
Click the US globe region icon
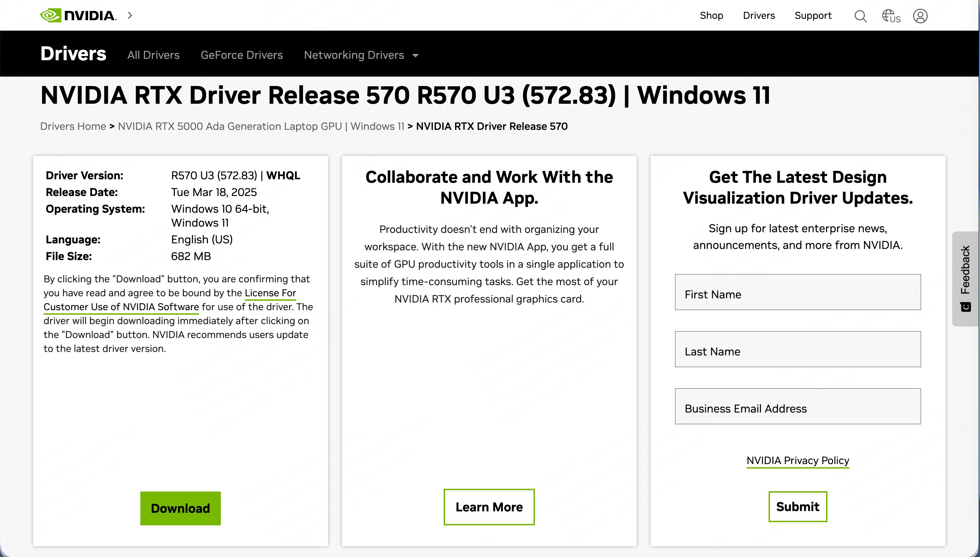point(891,16)
